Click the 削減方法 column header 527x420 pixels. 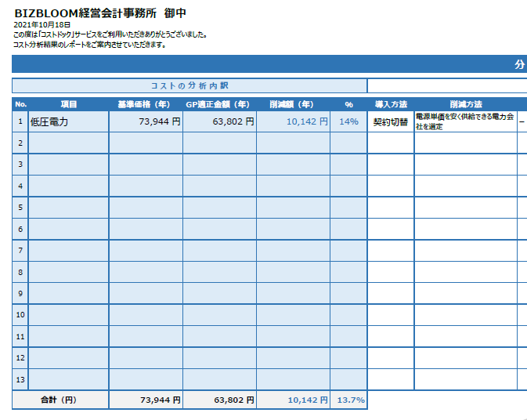[465, 104]
